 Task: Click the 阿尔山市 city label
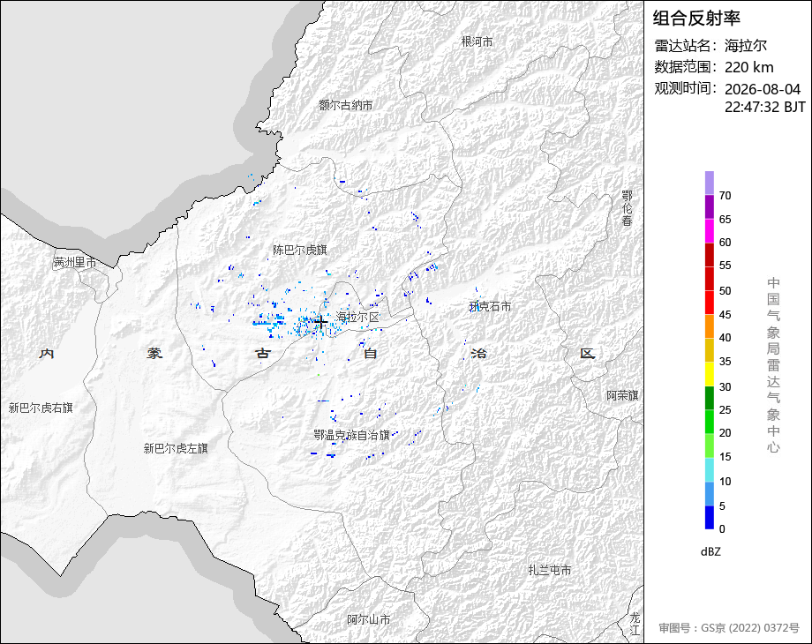[x=369, y=619]
